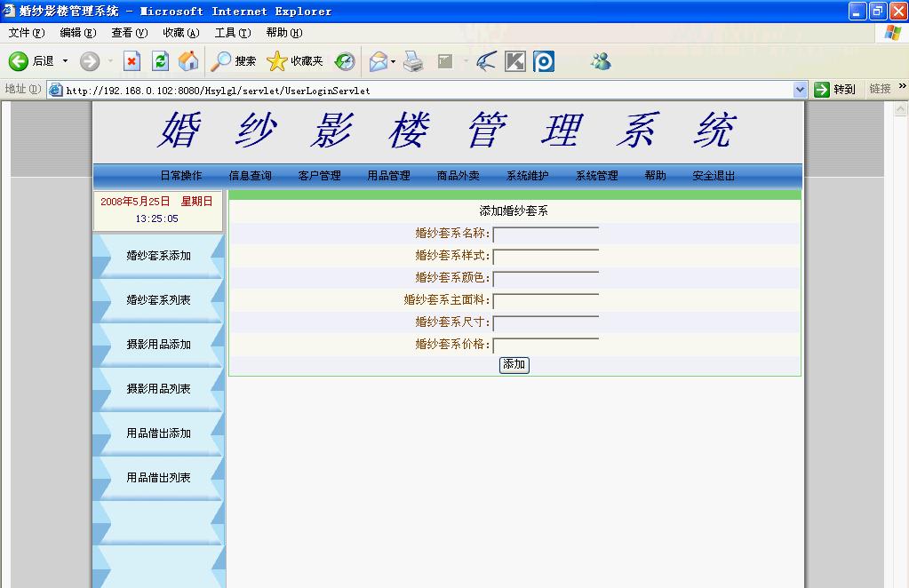Click the Forward arrow icon
909x588 pixels.
89,60
